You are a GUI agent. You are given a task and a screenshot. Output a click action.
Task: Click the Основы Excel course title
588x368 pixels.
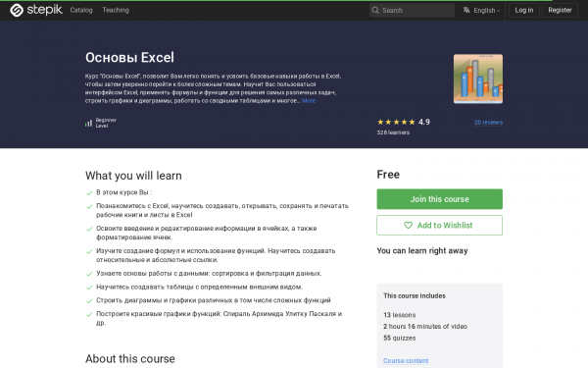tap(129, 58)
